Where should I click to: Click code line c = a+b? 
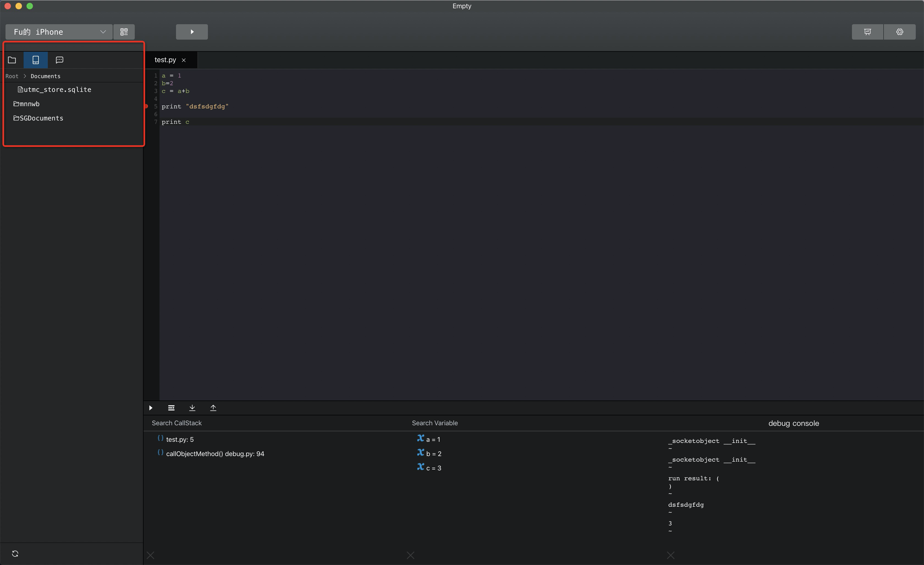coord(175,91)
